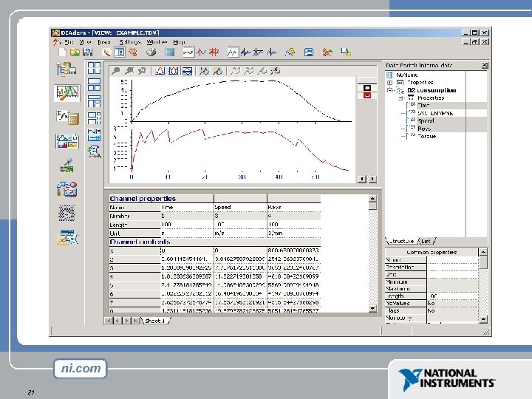Collapse the D2 consumption channel group
This screenshot has height=399, width=532.
[390, 90]
